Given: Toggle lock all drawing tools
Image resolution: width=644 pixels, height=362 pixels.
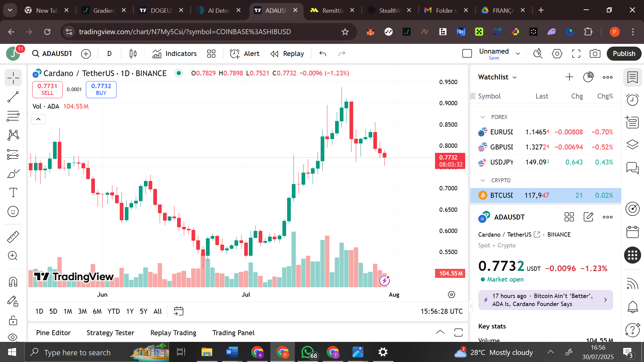Looking at the screenshot, I should (x=13, y=320).
